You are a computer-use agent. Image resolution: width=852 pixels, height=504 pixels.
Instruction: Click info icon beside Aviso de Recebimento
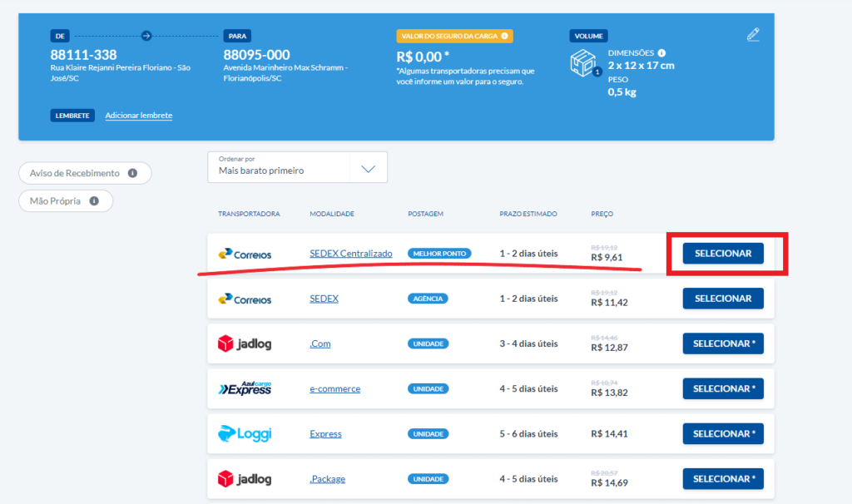point(132,173)
